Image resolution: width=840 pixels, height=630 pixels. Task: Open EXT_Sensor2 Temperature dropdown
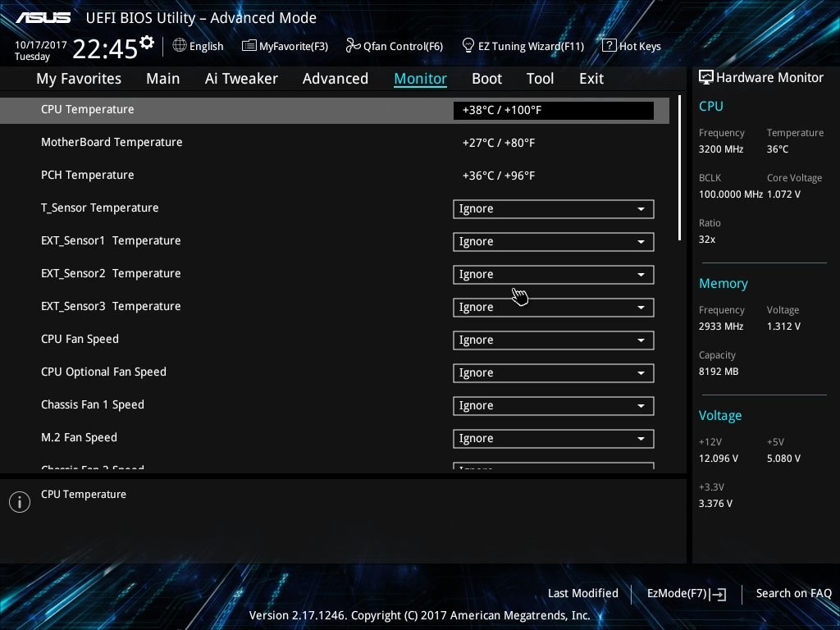click(x=554, y=274)
